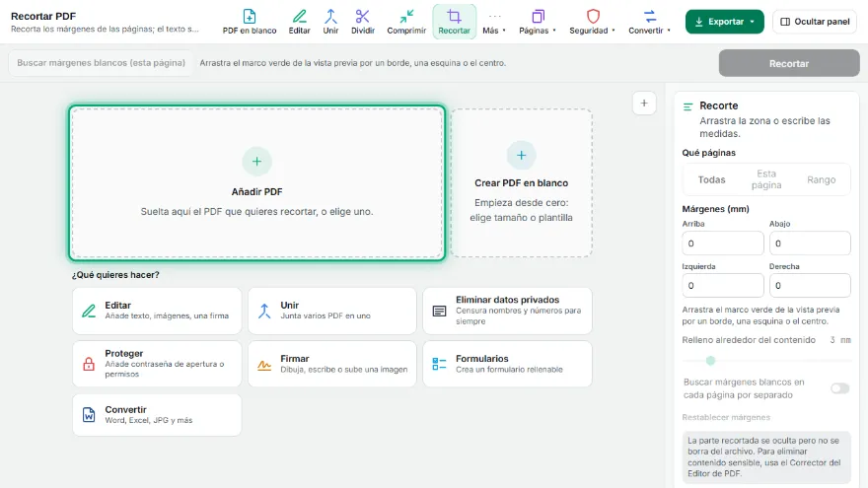Click the Firmar signature icon
Image resolution: width=868 pixels, height=488 pixels.
[x=264, y=365]
